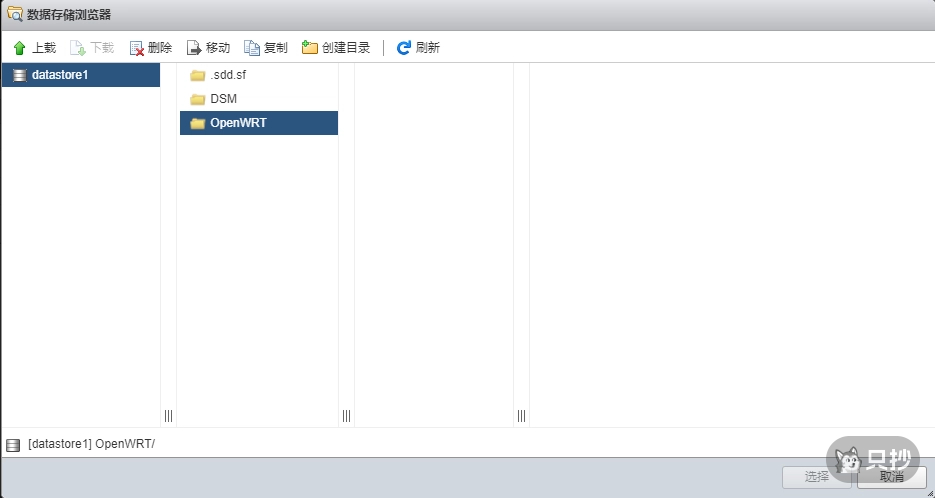935x498 pixels.
Task: Click the Download (下载) icon
Action: tap(78, 48)
